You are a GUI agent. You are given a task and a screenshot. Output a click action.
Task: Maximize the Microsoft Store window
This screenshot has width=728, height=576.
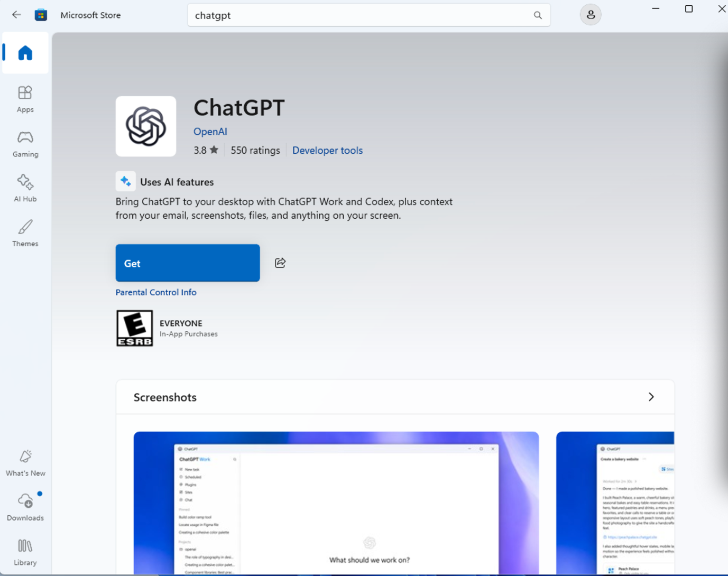coord(689,9)
